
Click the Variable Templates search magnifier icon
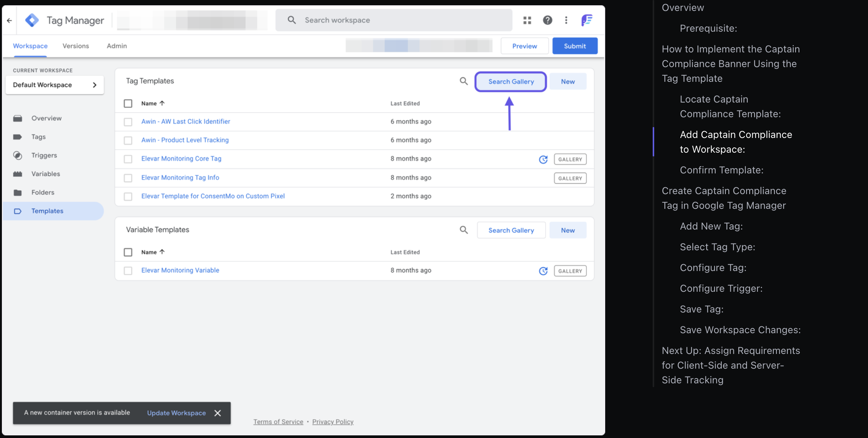464,230
